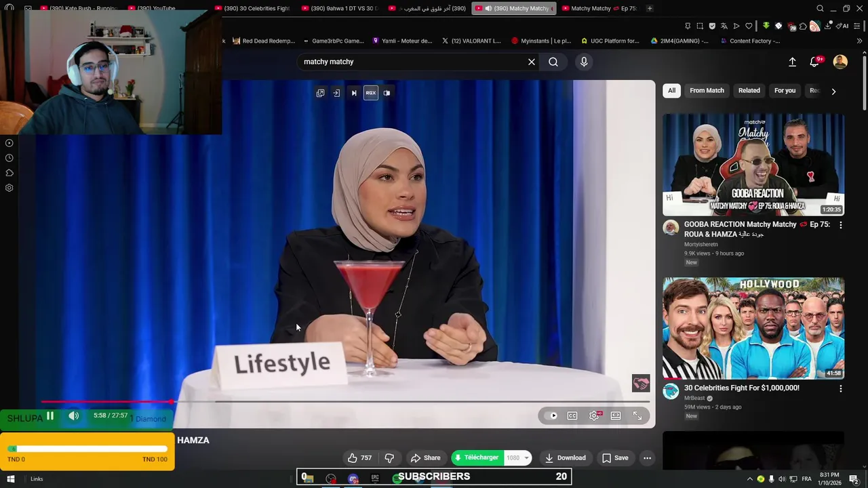The height and width of the screenshot is (488, 868).
Task: Pause the video playback
Action: [x=50, y=416]
